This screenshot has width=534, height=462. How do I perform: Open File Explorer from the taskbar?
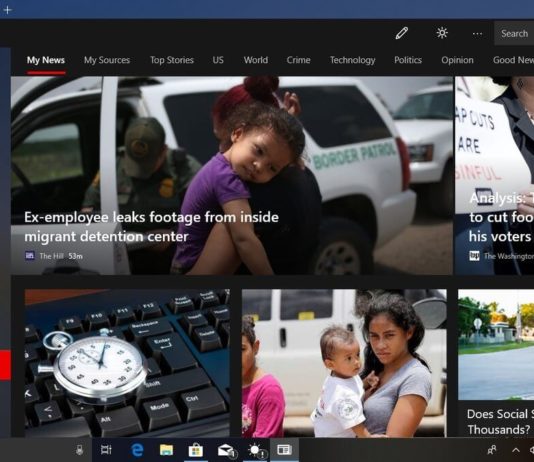pyautogui.click(x=167, y=450)
